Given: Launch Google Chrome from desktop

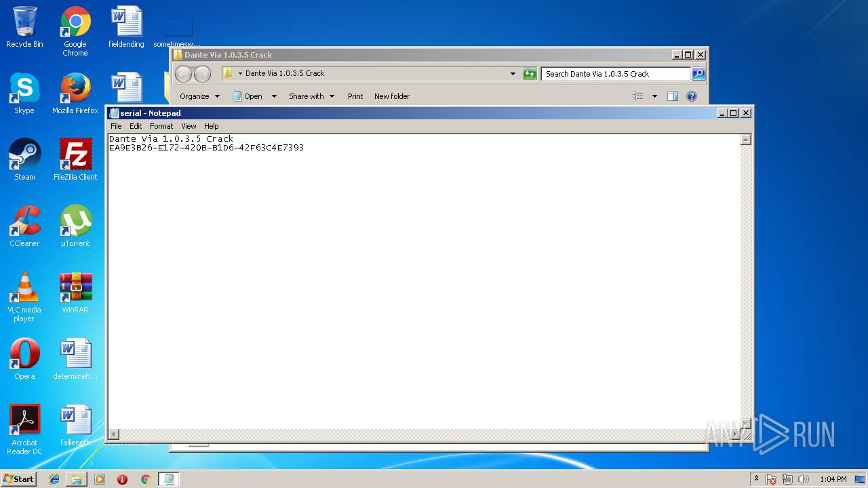Looking at the screenshot, I should (75, 31).
